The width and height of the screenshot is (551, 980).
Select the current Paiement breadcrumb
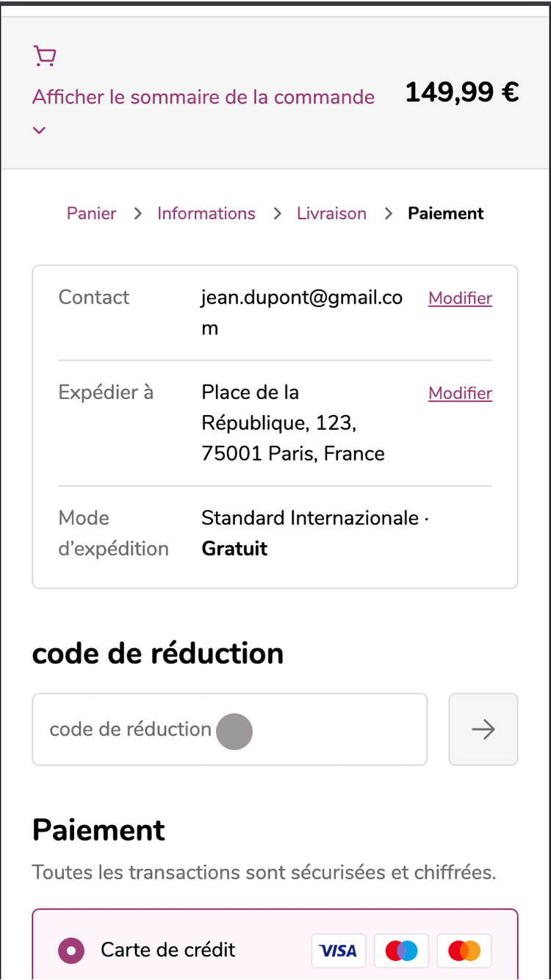coord(446,214)
